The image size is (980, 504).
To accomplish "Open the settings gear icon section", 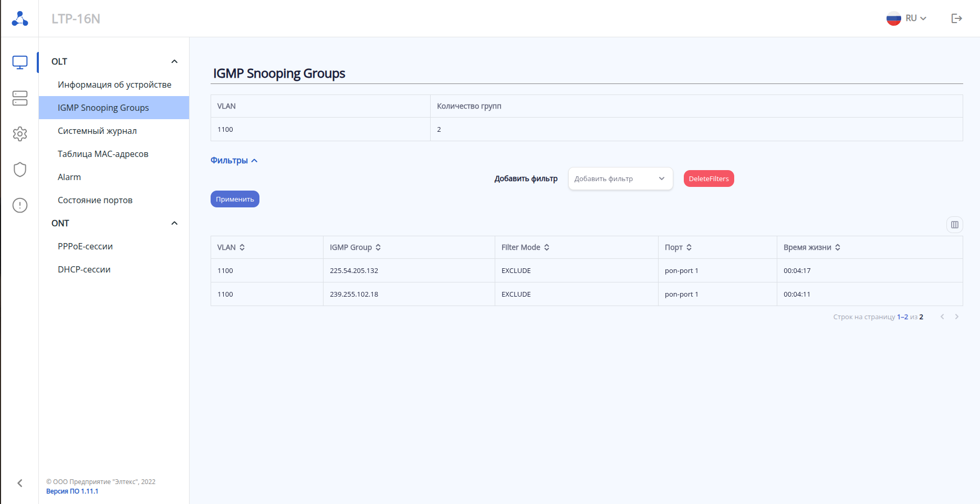I will click(20, 134).
